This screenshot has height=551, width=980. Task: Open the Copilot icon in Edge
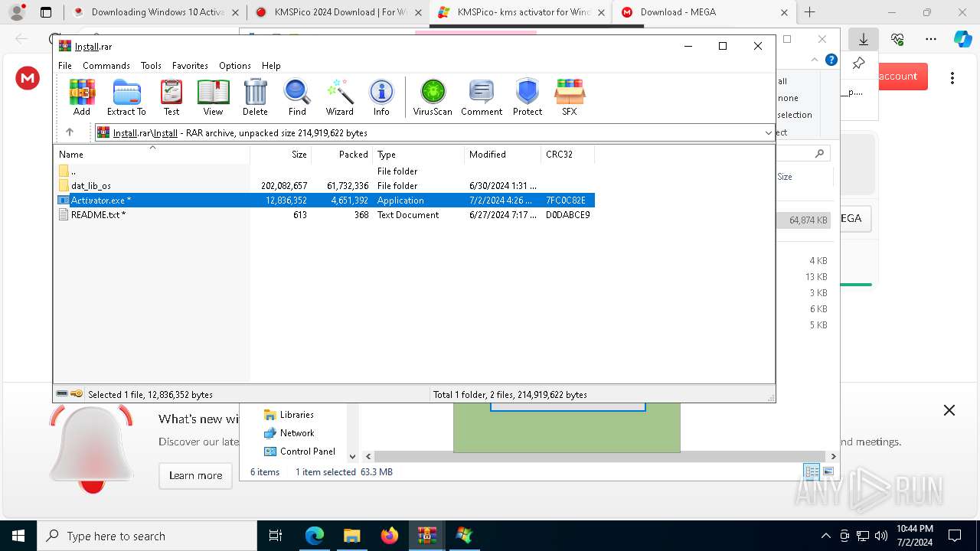point(963,39)
